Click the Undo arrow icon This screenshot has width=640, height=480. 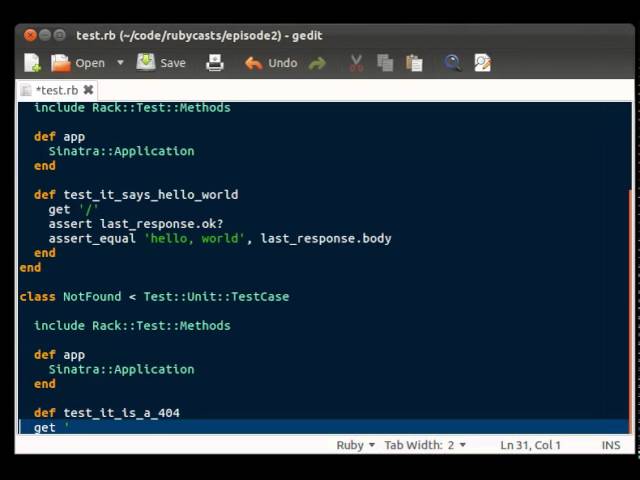tap(253, 63)
